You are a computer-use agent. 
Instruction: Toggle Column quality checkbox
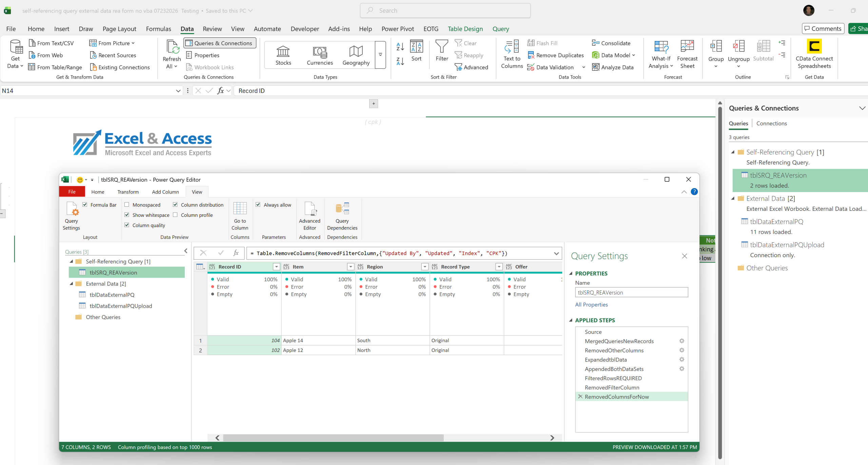coord(127,225)
